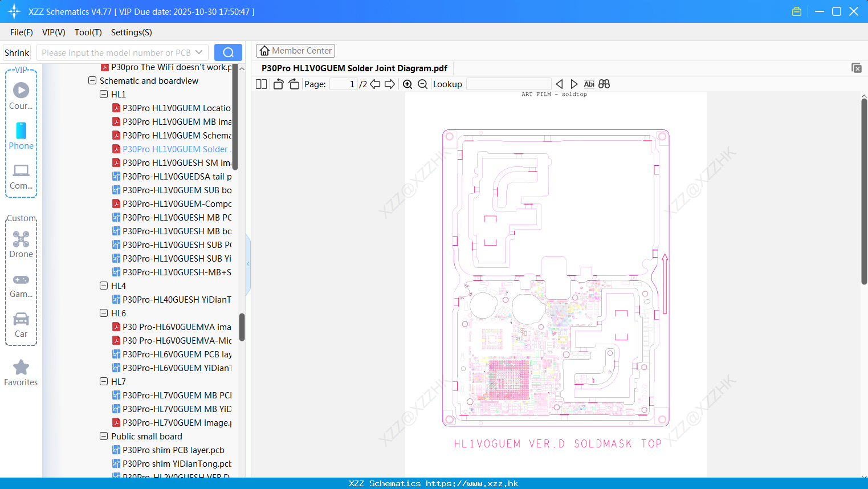Click the XZZ Schematics logo icon

[14, 11]
